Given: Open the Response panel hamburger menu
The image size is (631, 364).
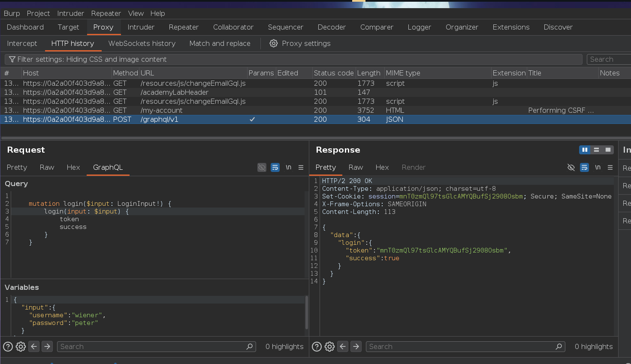Looking at the screenshot, I should tap(610, 167).
